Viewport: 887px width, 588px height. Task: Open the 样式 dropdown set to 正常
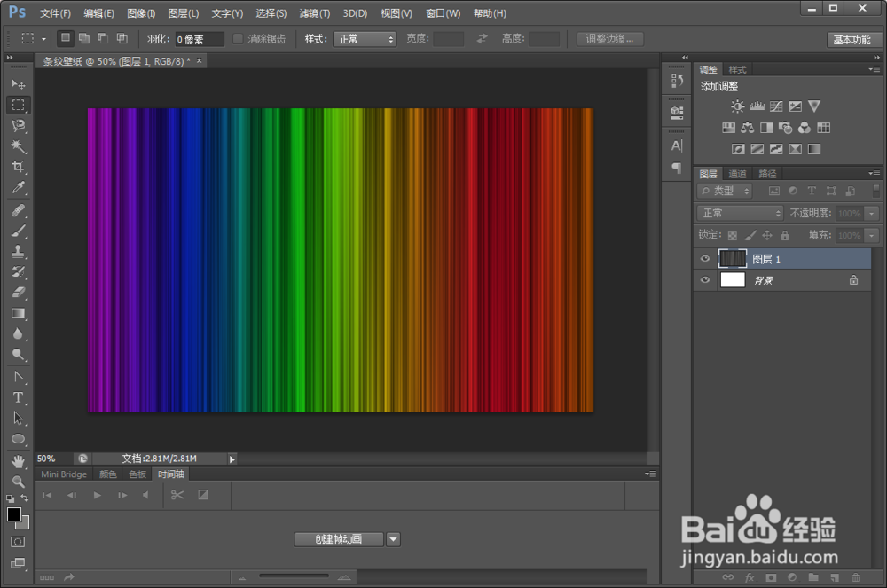point(365,39)
